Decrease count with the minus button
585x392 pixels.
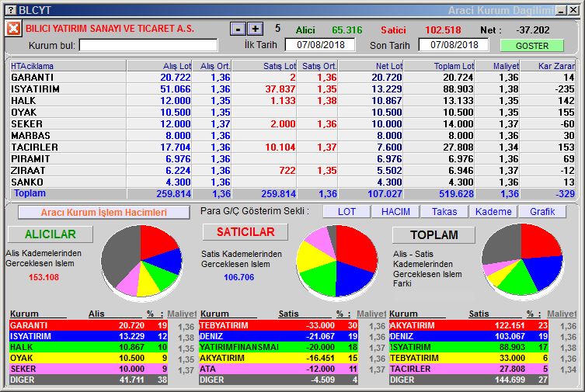pos(238,29)
